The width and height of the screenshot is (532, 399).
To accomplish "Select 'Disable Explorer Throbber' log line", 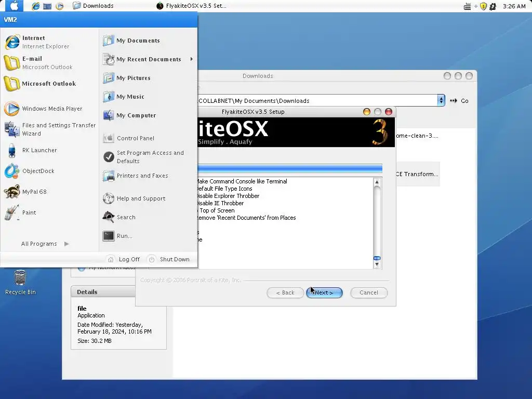I will click(x=228, y=196).
